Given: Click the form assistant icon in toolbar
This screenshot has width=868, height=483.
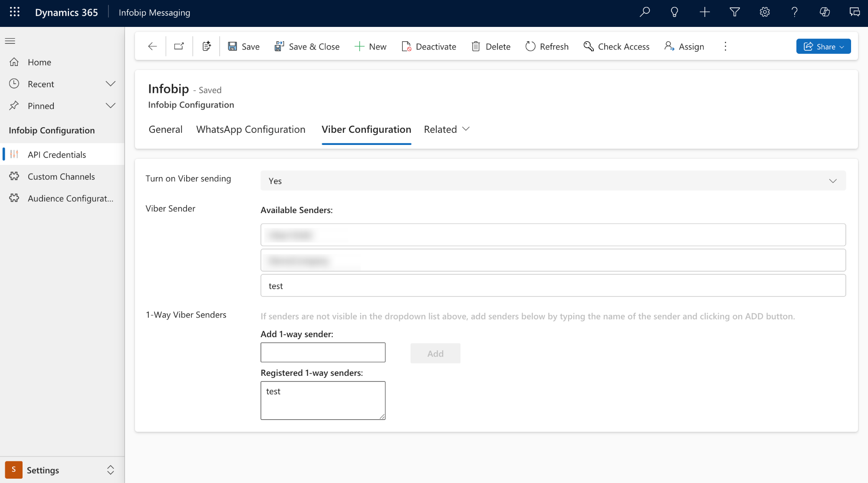Looking at the screenshot, I should pyautogui.click(x=207, y=46).
